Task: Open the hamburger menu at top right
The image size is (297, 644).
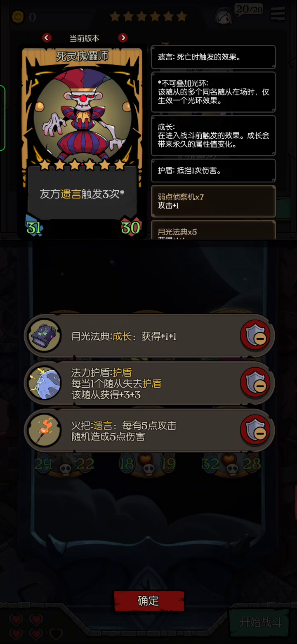Action: coord(278,13)
